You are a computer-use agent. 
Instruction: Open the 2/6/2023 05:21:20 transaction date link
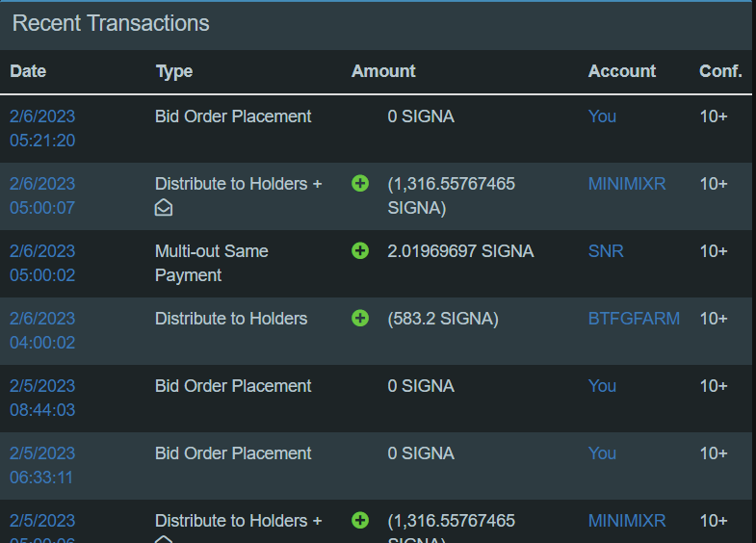(42, 129)
